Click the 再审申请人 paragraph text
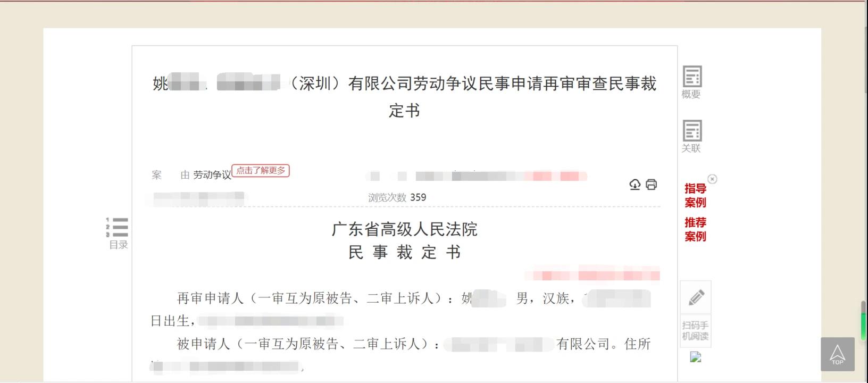Image resolution: width=868 pixels, height=383 pixels. [x=402, y=310]
